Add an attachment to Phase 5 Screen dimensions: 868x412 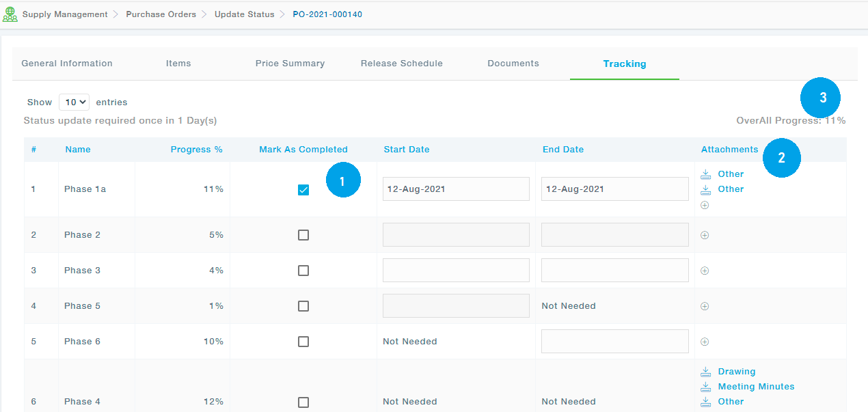click(705, 306)
